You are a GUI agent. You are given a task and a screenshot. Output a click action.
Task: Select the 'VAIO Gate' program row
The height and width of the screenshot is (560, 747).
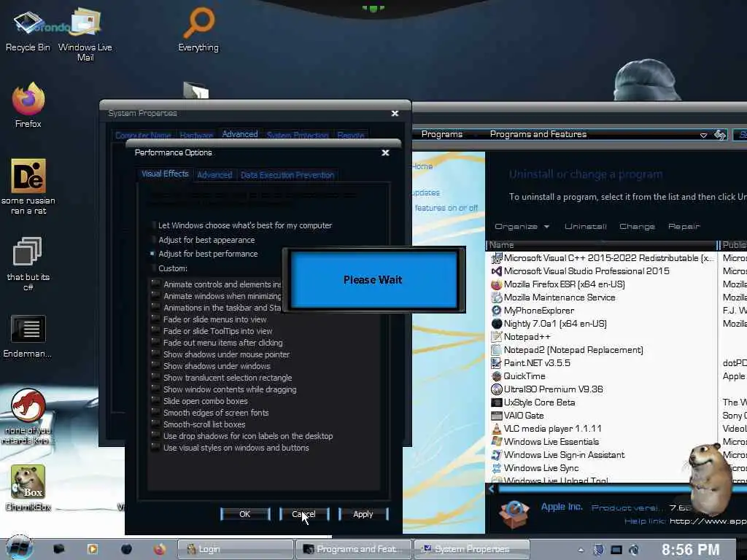point(601,415)
